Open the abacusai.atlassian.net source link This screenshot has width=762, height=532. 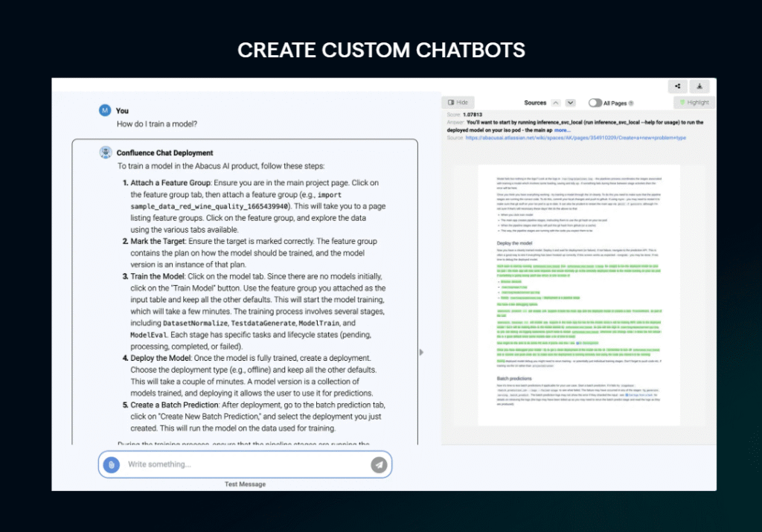(576, 138)
